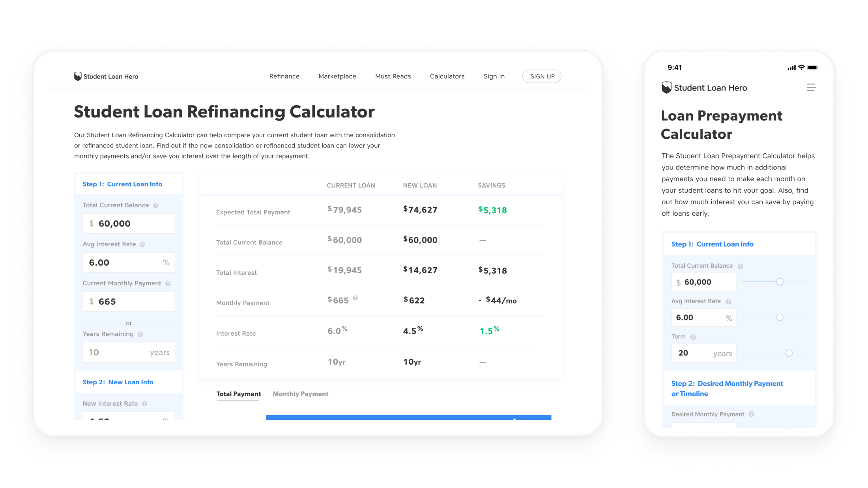
Task: Click the help icon next to Current Monthly Payment
Action: pyautogui.click(x=168, y=283)
